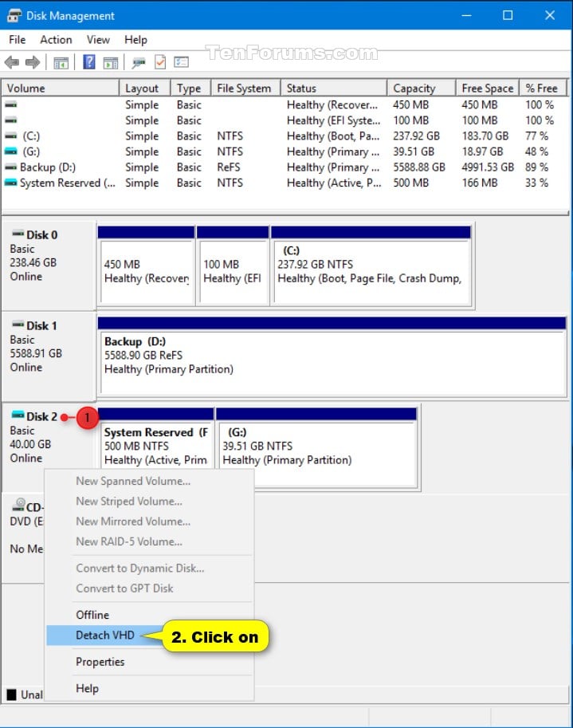This screenshot has width=573, height=728.
Task: Select the unnamed 450 MB recovery volume icon
Action: 10,105
